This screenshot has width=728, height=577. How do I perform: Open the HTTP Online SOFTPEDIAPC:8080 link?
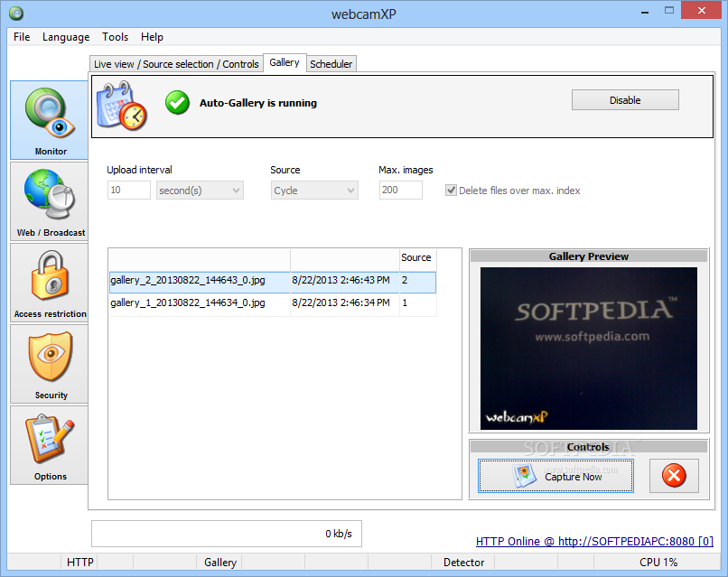point(594,541)
